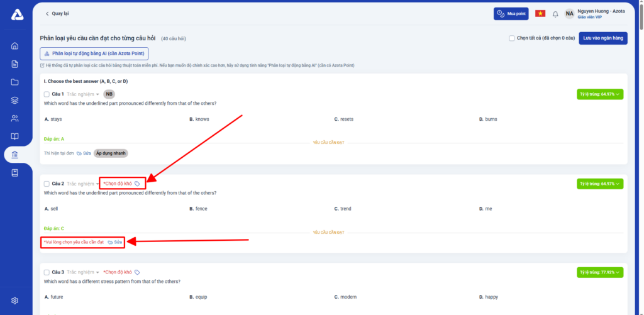Open the stacked layers icon in sidebar

(x=15, y=101)
